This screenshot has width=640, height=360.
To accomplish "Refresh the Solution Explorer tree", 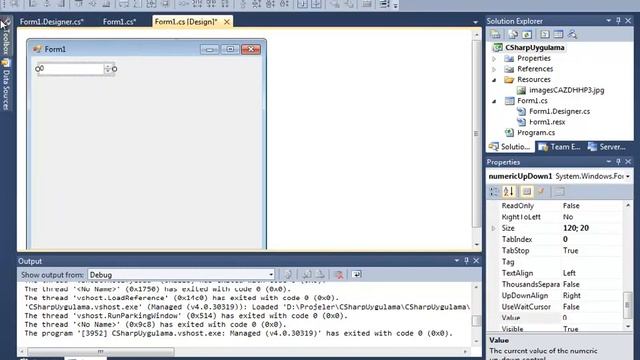I will tap(527, 34).
